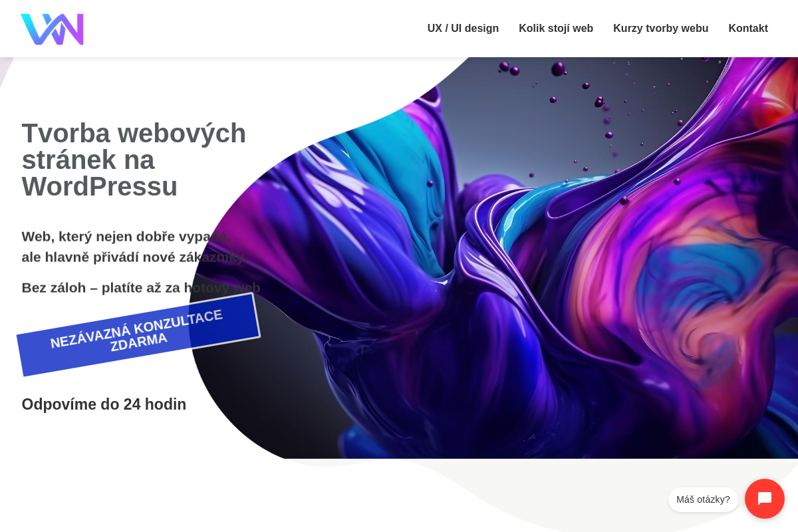This screenshot has width=798, height=532.
Task: Click the text "Odpovíme do 24 hodin"
Action: click(104, 404)
